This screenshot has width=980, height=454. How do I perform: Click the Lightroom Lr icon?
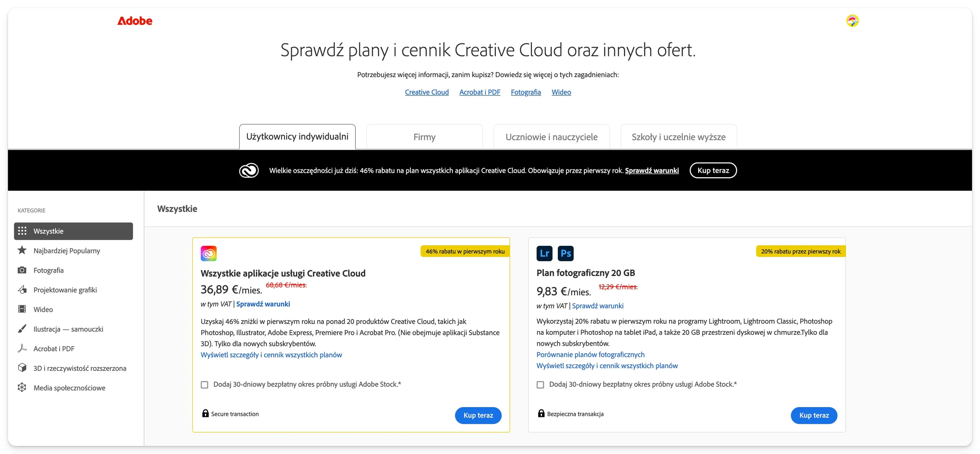[544, 253]
